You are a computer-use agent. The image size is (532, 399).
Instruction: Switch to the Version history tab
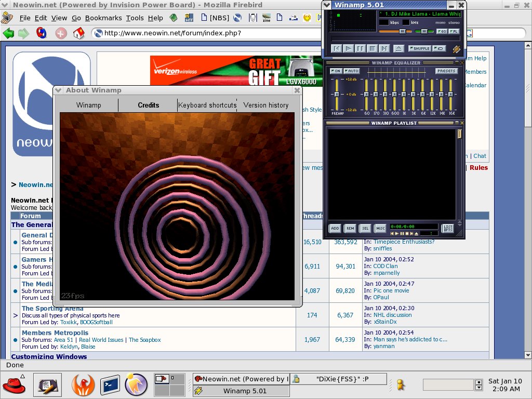pos(266,105)
